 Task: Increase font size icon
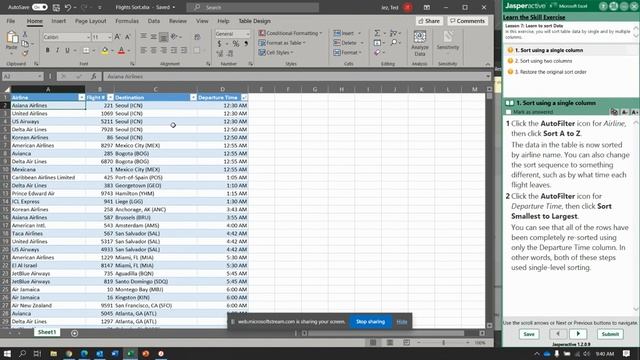[118, 37]
